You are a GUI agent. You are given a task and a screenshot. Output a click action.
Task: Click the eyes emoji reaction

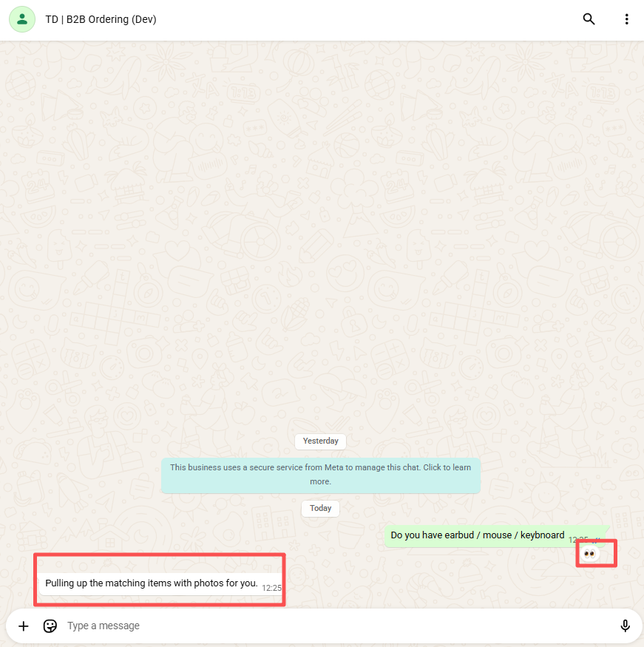(x=589, y=554)
